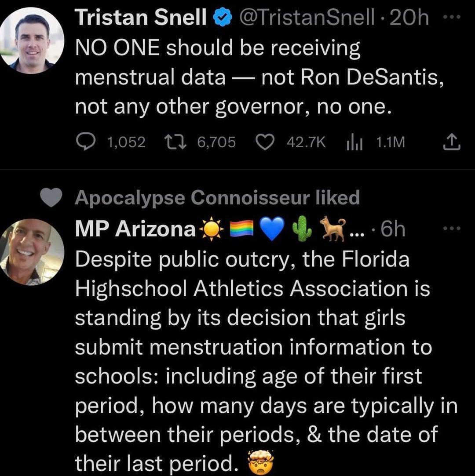Open the view count analytics icon
This screenshot has height=476, width=475.
354,141
